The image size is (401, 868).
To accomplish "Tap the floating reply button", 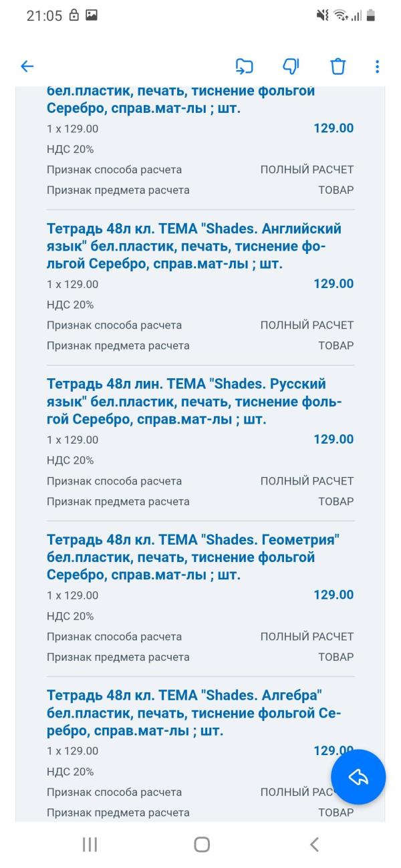I will point(358,776).
